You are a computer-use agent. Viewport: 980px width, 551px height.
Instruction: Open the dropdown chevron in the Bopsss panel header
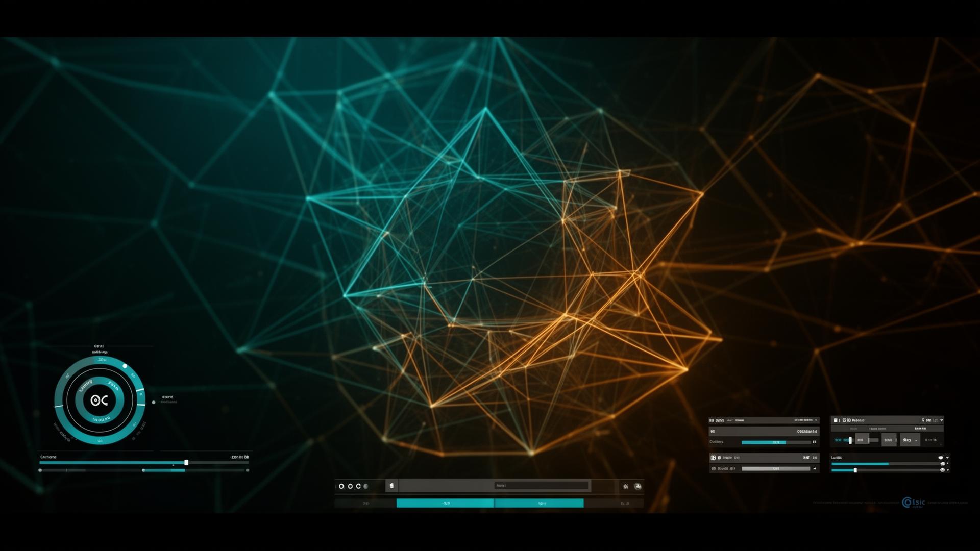[x=942, y=420]
